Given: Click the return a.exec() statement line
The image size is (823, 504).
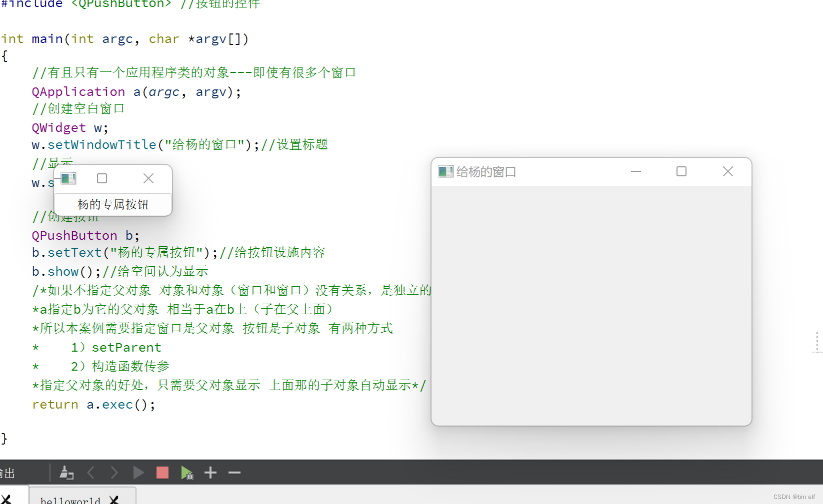Looking at the screenshot, I should (93, 404).
